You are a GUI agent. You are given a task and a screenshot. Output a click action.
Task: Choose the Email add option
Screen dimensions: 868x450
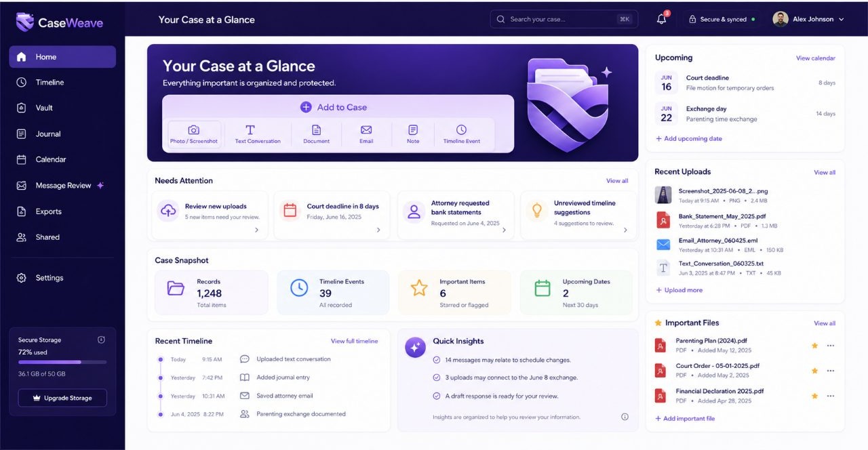point(366,134)
